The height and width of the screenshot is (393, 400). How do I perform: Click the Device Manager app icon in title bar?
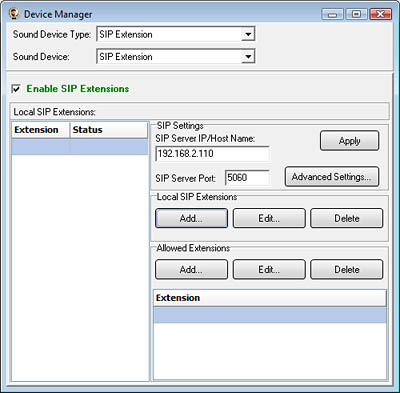14,14
